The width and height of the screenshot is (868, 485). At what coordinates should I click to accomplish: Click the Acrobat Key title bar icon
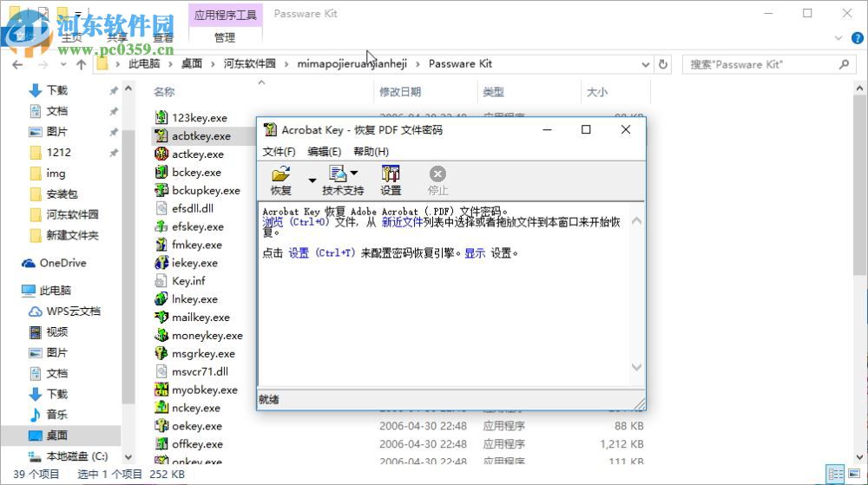[270, 129]
